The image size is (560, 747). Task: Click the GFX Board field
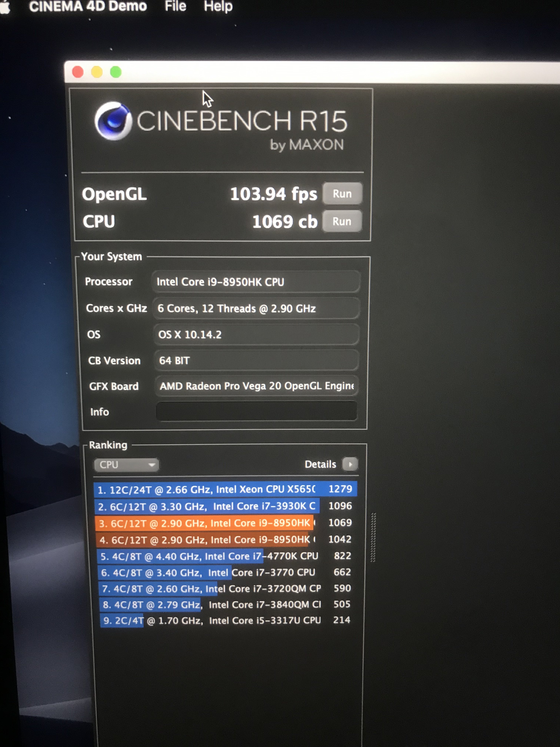[256, 386]
